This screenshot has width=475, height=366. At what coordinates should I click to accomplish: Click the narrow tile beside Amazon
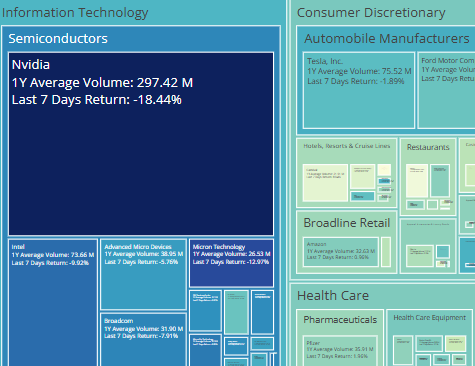click(386, 252)
